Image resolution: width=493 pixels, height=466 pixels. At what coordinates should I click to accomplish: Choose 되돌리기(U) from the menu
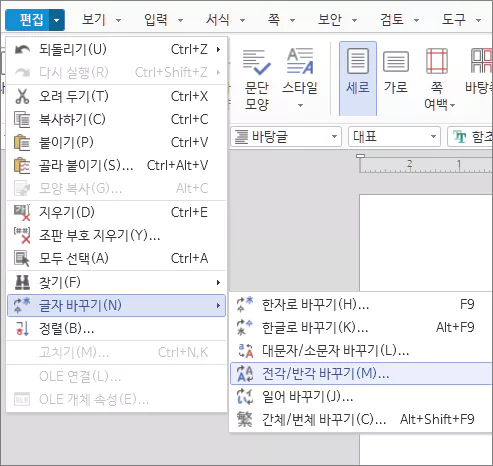(x=116, y=50)
